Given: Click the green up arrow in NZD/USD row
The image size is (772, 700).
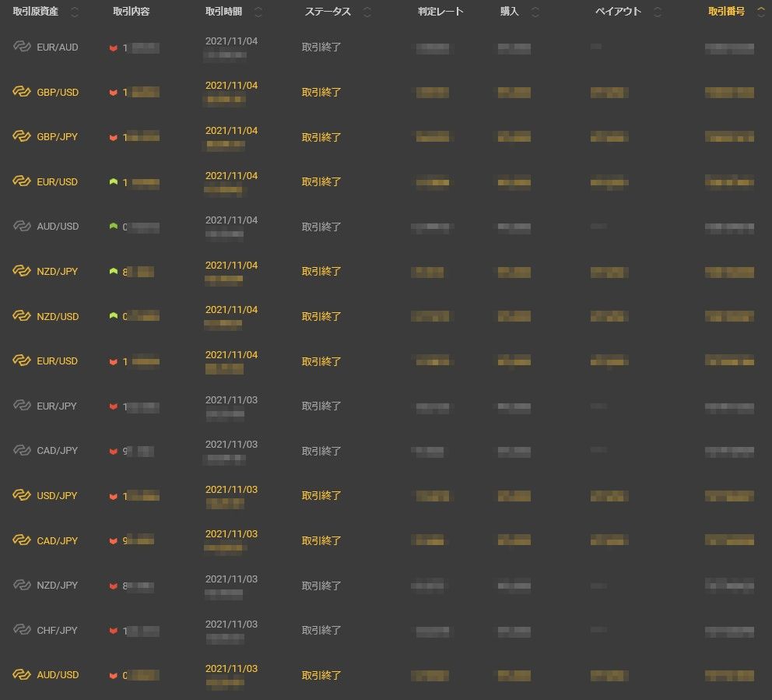Looking at the screenshot, I should 114,316.
